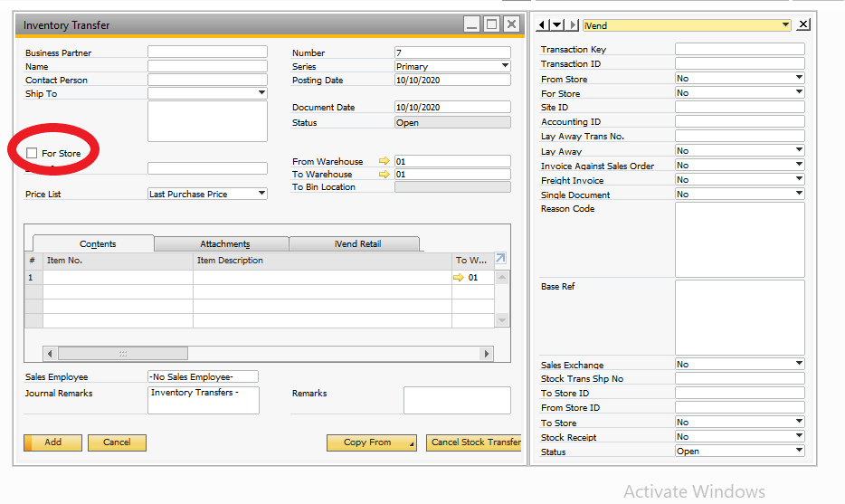The width and height of the screenshot is (845, 504).
Task: Click the Transaction ID field
Action: click(x=740, y=63)
